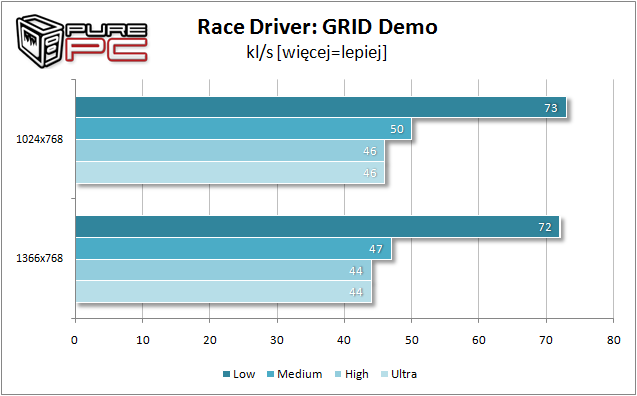
Task: Click the PurePC logo
Action: pyautogui.click(x=82, y=41)
